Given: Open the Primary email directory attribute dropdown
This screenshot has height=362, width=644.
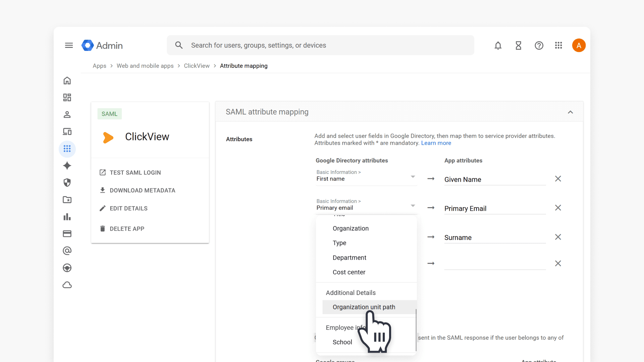Looking at the screenshot, I should click(366, 205).
